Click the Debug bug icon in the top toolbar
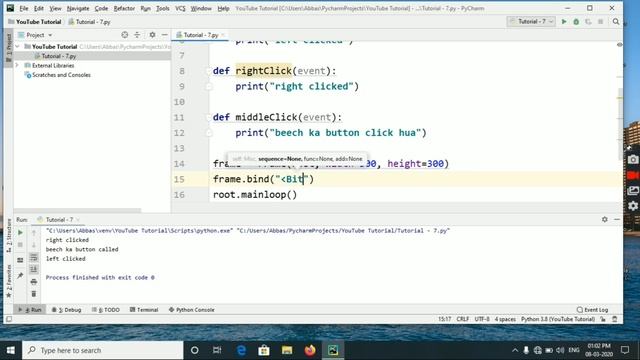 (x=576, y=22)
